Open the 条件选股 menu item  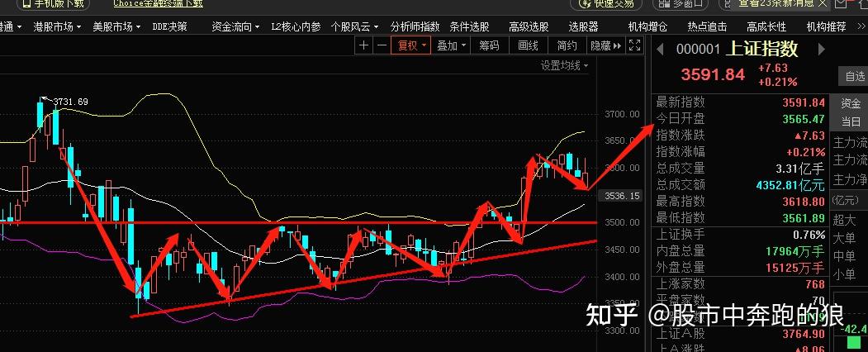coord(469,26)
